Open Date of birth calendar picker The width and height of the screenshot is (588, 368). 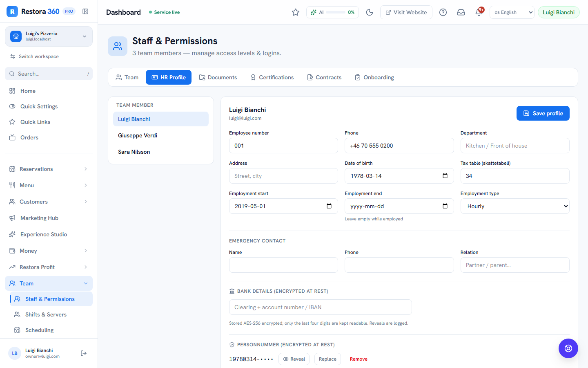445,176
